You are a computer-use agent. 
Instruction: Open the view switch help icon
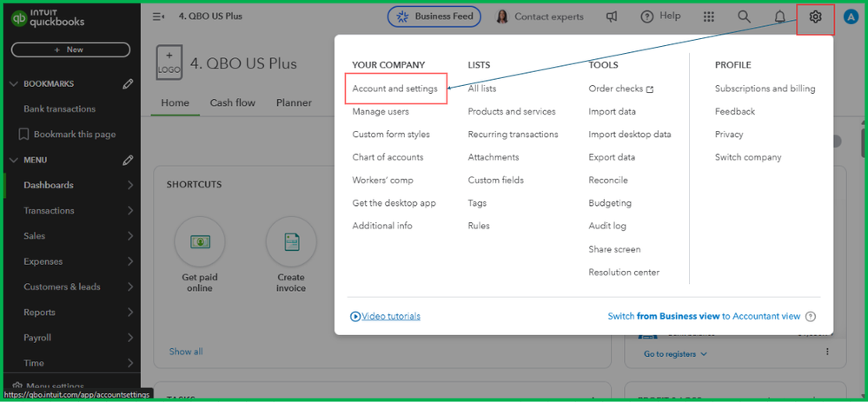click(811, 316)
